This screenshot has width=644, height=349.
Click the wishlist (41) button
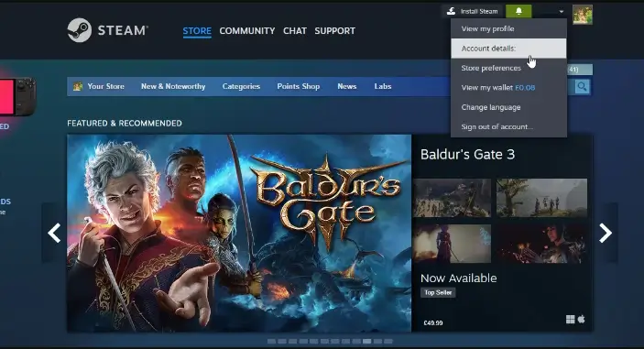[580, 70]
